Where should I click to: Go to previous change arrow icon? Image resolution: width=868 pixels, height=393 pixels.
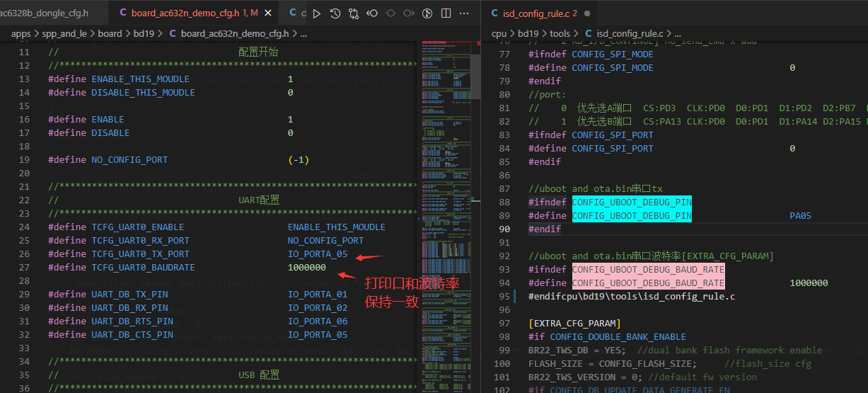pos(371,13)
